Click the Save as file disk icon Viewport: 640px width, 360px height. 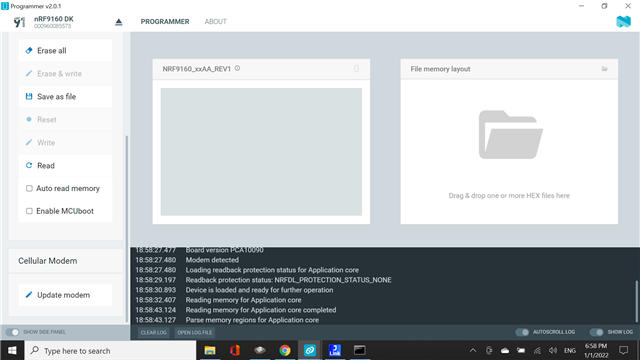coord(29,96)
